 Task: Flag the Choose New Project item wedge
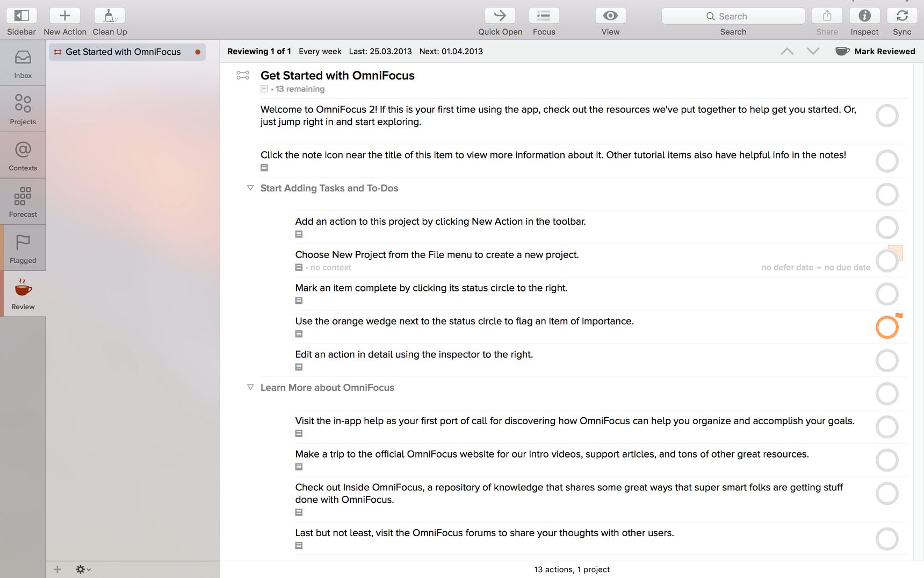897,251
